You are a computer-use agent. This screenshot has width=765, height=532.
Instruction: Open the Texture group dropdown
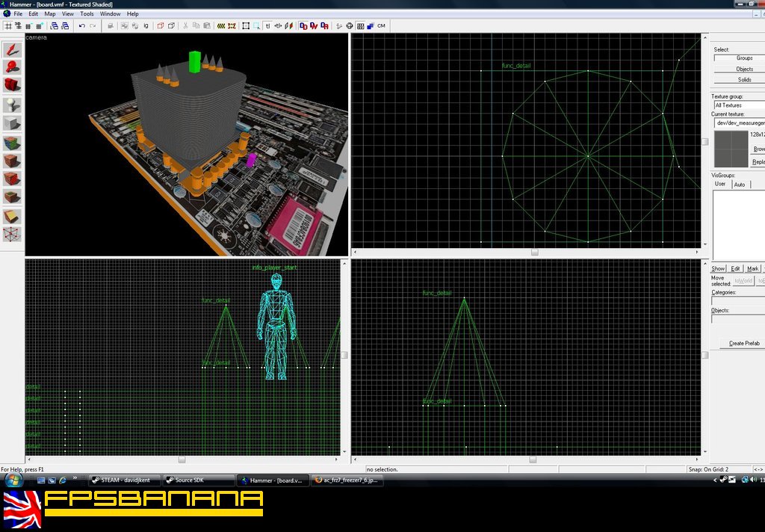pyautogui.click(x=739, y=105)
